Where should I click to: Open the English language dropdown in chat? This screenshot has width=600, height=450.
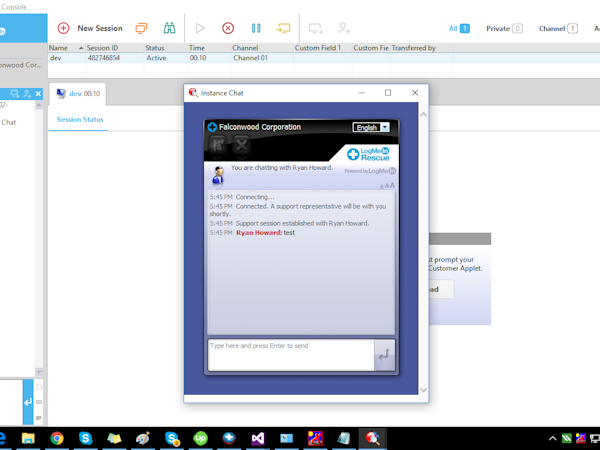(x=371, y=127)
